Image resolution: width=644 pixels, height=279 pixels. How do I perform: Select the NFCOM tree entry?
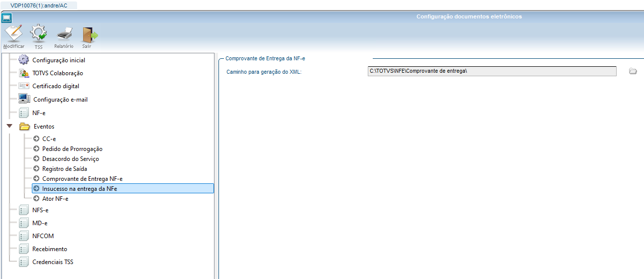coord(43,236)
